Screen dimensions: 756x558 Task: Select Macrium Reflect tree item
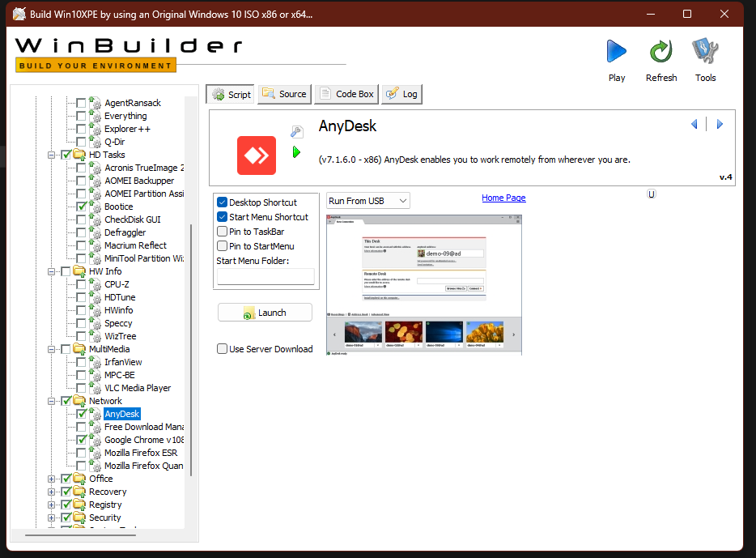(x=135, y=245)
